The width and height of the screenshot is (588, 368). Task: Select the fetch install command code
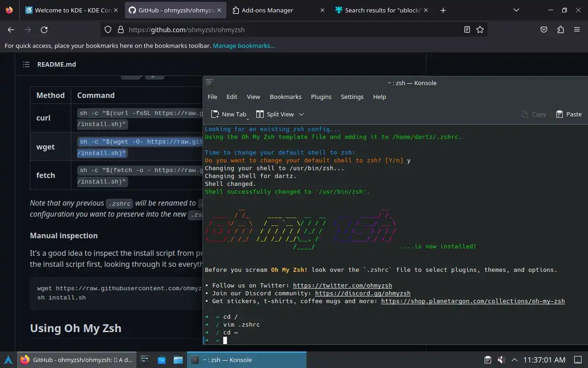[140, 176]
